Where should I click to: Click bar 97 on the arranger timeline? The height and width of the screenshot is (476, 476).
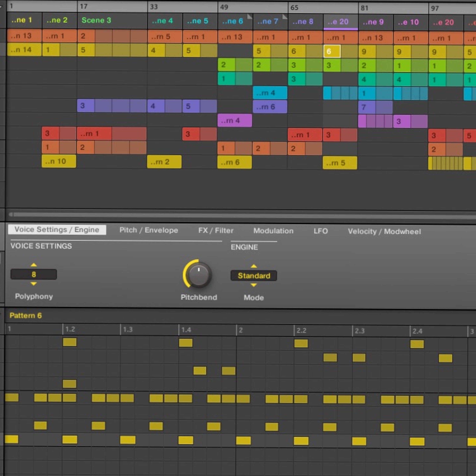pyautogui.click(x=435, y=8)
